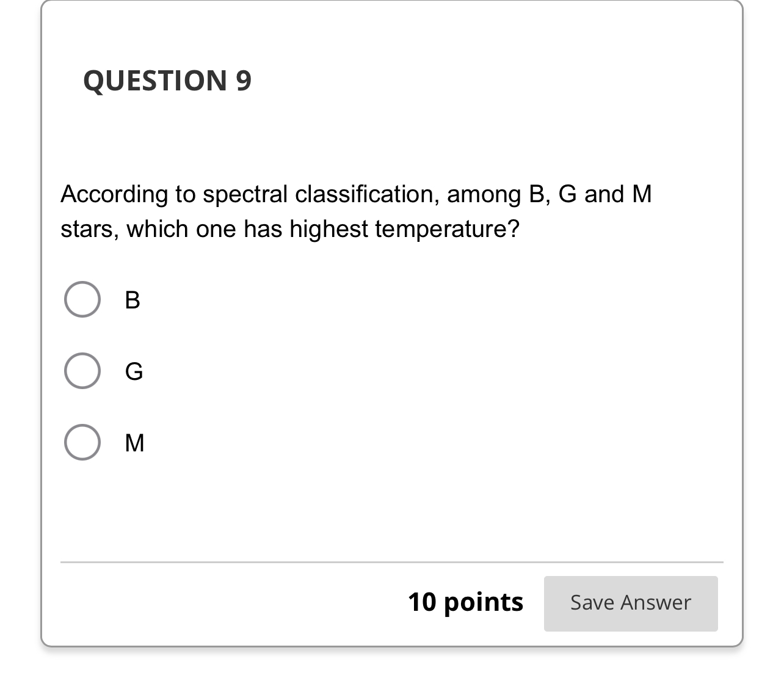Click the answer label M
This screenshot has width=784, height=689.
pos(134,442)
